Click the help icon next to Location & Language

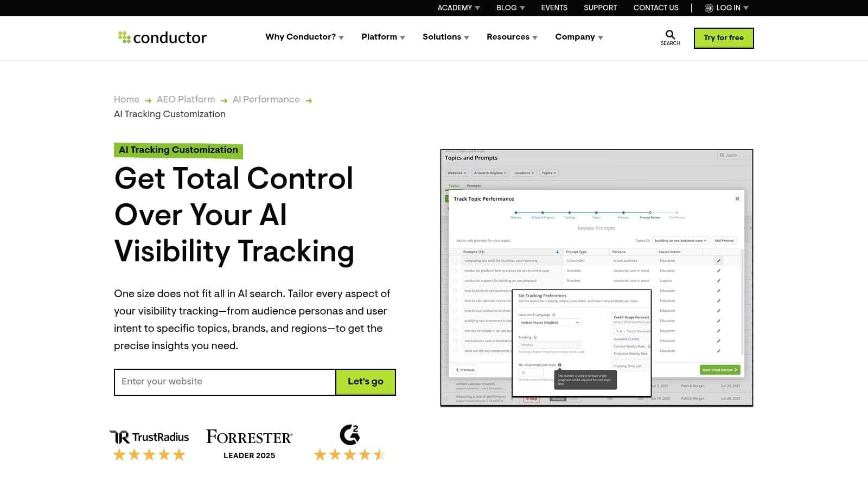[x=554, y=314]
